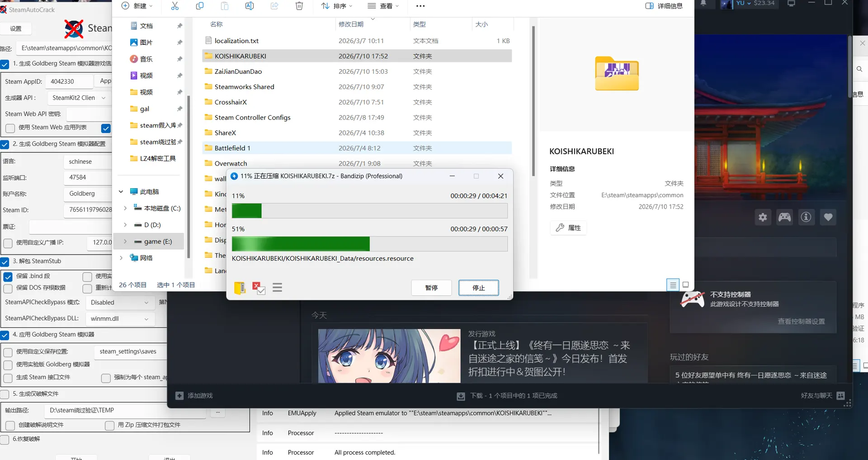Click the Bandizip yellow archive folder icon
Screen dimensions: 868x460
(240, 288)
